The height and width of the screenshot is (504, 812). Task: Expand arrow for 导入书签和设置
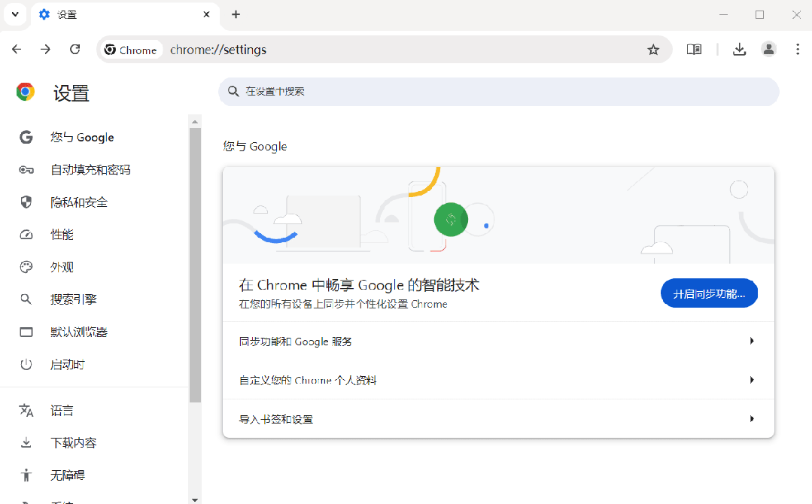751,418
